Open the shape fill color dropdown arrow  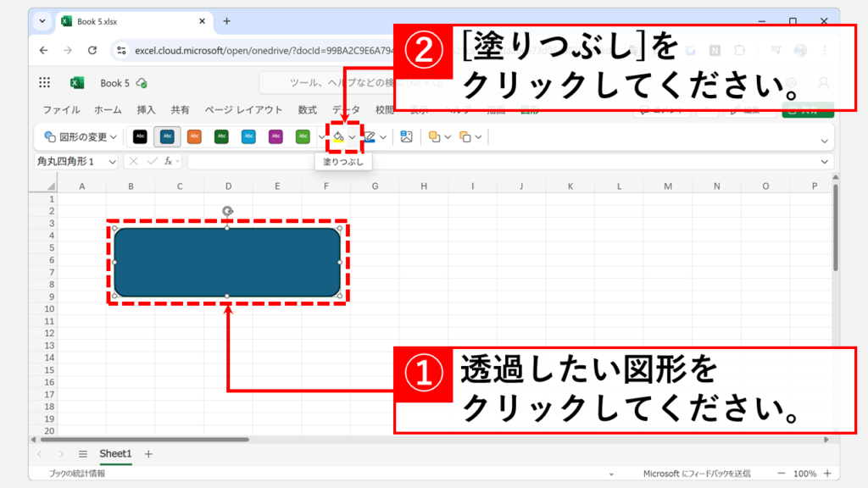(352, 137)
